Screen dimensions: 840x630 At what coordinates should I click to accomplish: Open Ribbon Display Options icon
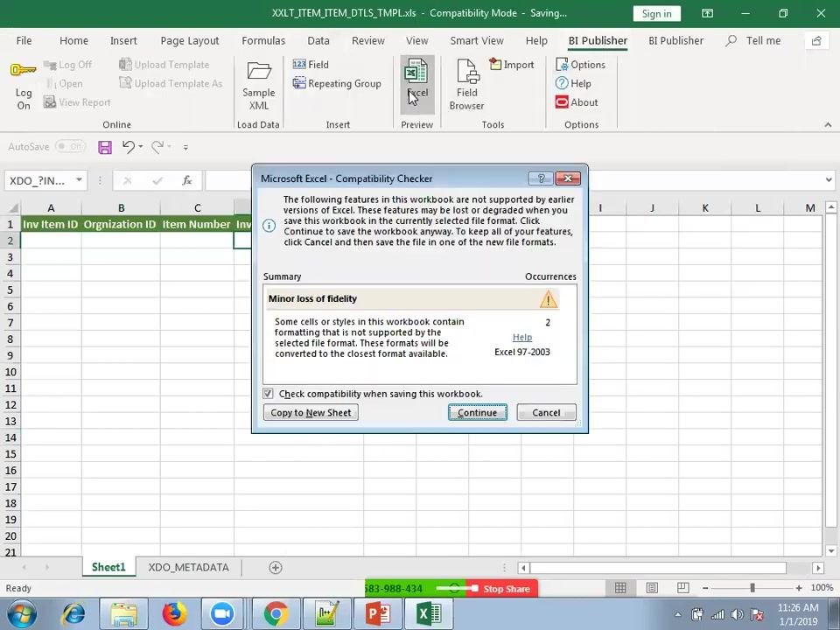[x=707, y=13]
